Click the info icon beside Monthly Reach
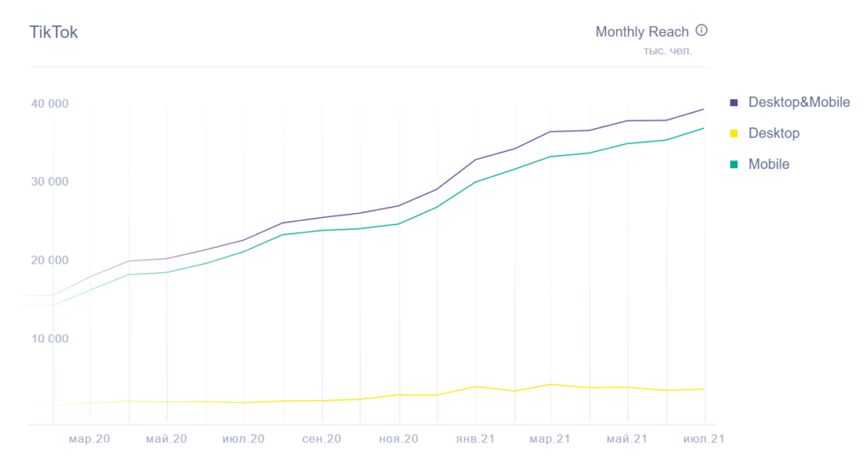 [x=701, y=31]
